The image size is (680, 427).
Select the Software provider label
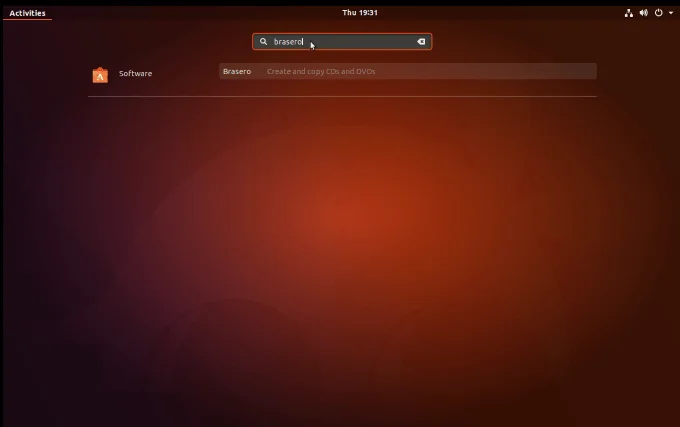click(135, 74)
